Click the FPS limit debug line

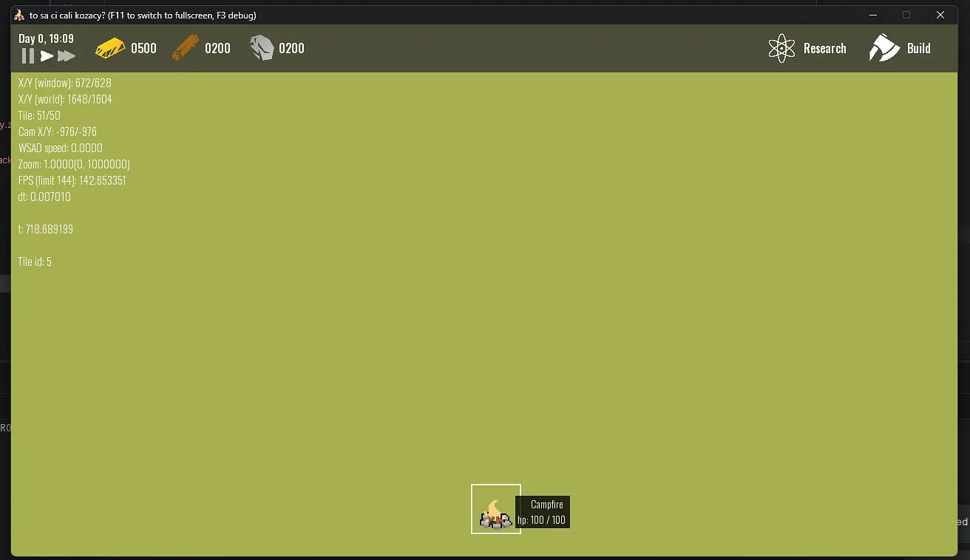tap(72, 180)
